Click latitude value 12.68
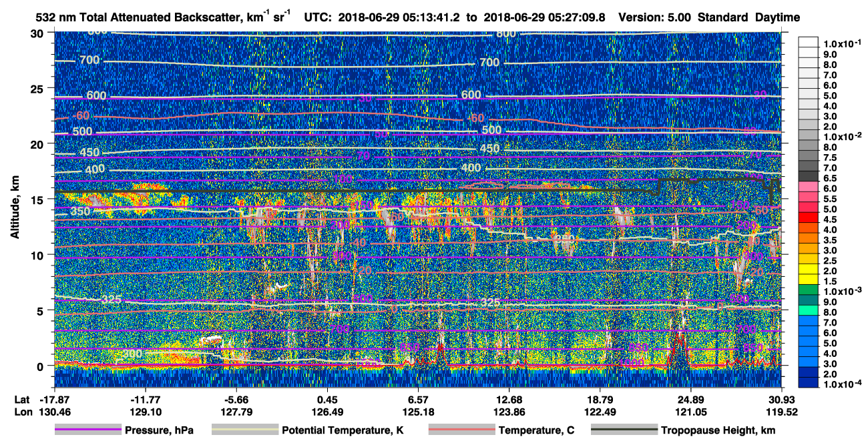868x445 pixels. tap(509, 400)
